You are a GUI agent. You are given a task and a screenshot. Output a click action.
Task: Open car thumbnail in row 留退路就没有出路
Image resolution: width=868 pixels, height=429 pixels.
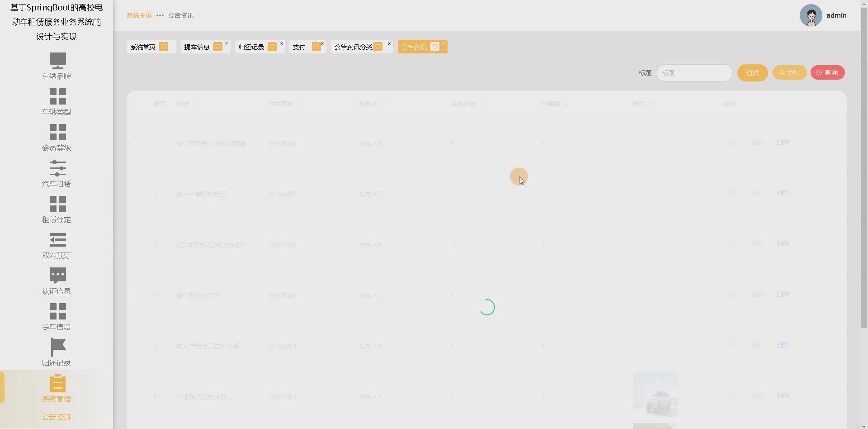pyautogui.click(x=655, y=395)
